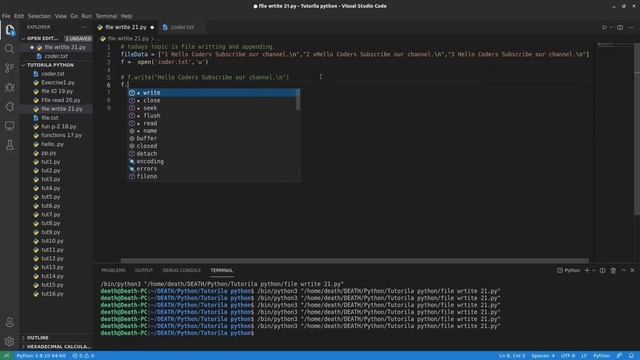
Task: Change LF end of line sequence
Action: 584,356
